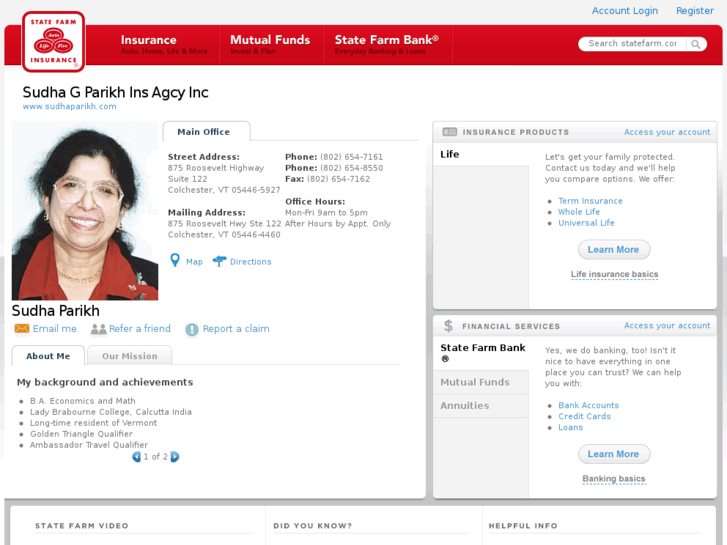Click the Email me envelope icon

(x=21, y=329)
